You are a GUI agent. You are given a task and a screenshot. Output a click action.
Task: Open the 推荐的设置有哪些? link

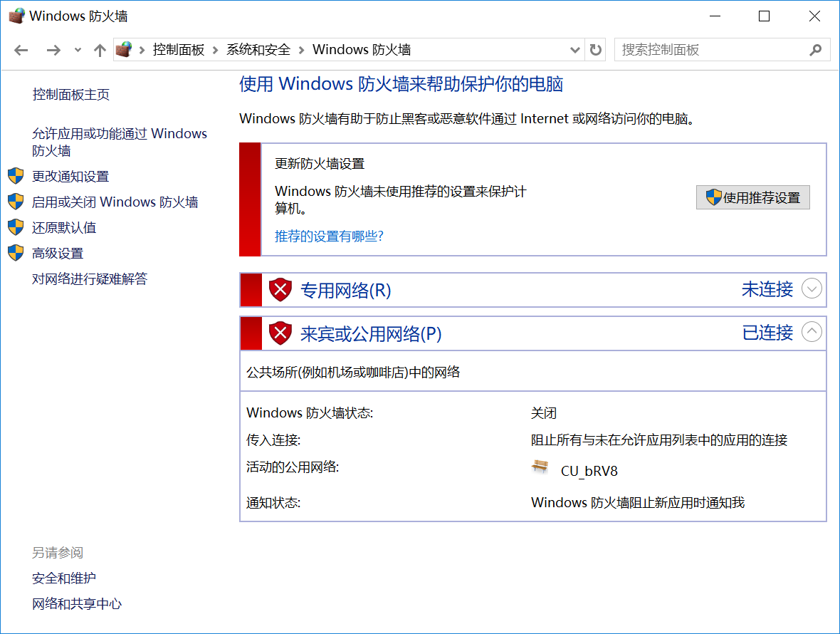point(329,237)
